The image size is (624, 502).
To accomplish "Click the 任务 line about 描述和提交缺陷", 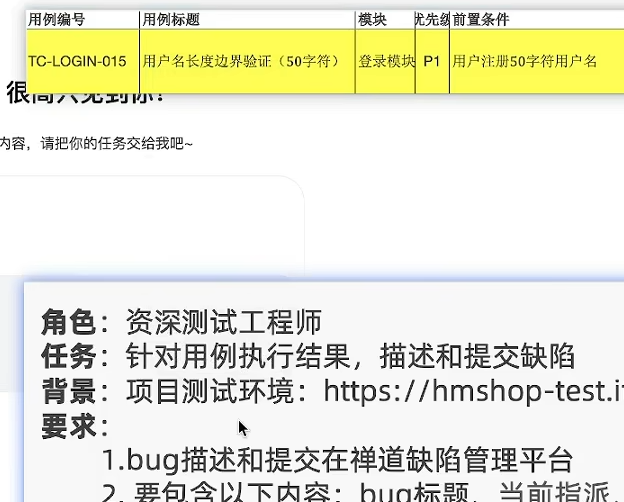I will tap(308, 356).
